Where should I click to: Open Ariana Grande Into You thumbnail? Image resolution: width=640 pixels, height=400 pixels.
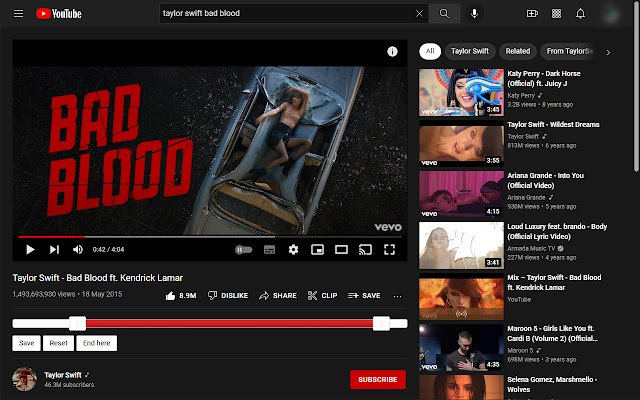coord(461,195)
